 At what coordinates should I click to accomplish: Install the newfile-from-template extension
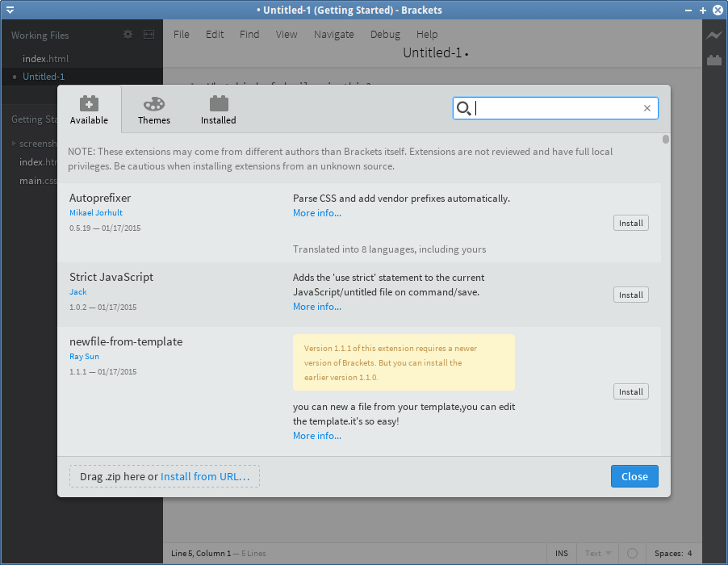[x=630, y=391]
